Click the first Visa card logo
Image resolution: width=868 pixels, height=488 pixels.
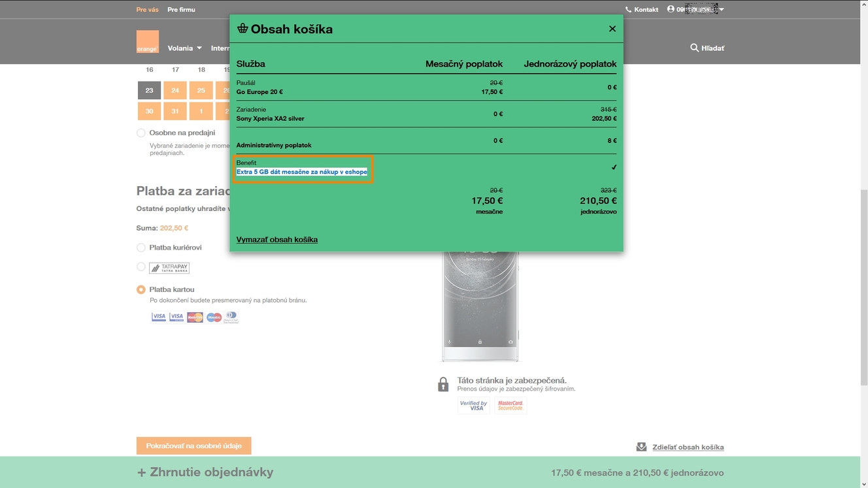pos(159,317)
